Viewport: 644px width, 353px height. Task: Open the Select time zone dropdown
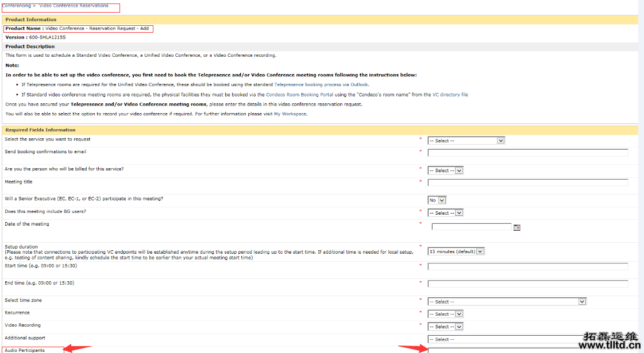507,302
